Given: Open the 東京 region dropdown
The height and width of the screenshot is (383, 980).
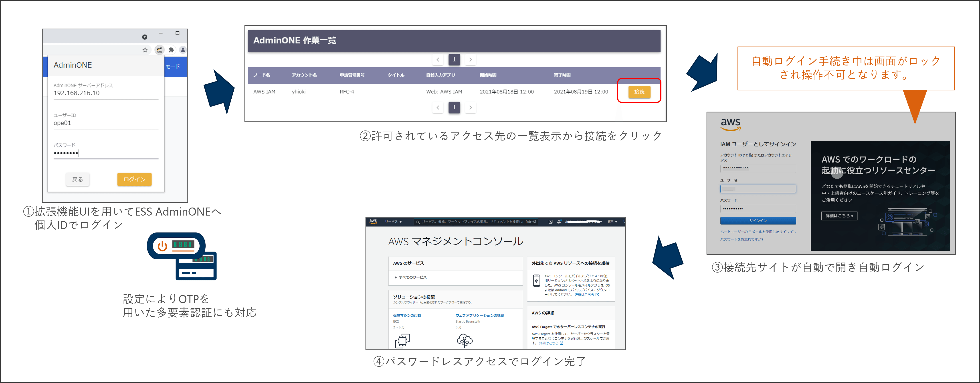Looking at the screenshot, I should (612, 222).
